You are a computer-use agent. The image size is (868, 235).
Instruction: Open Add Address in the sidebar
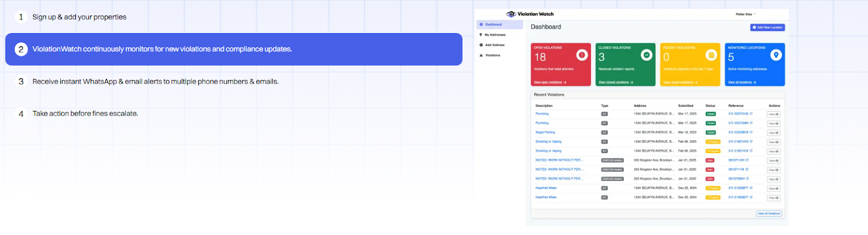coord(494,45)
